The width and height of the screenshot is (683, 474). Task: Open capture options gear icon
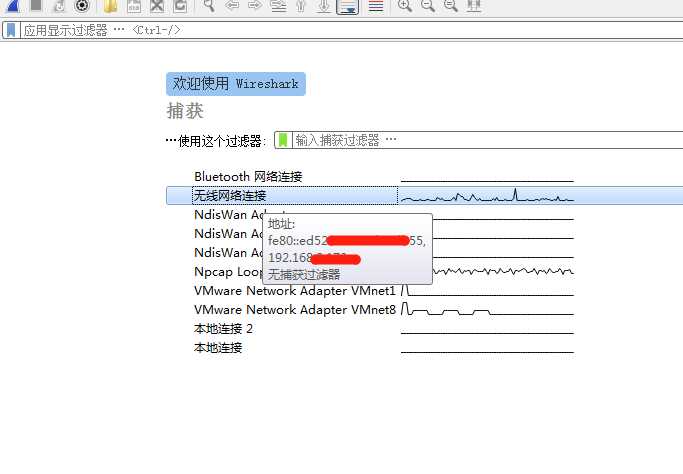(82, 5)
